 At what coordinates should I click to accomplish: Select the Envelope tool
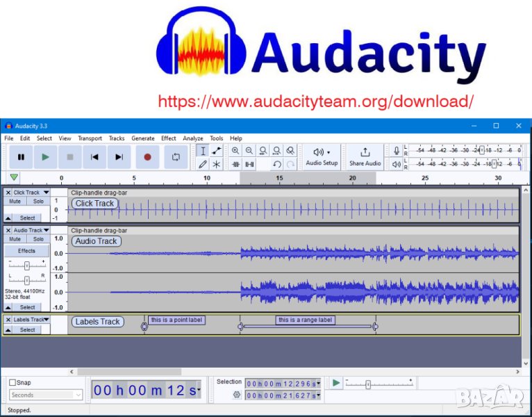tap(217, 151)
